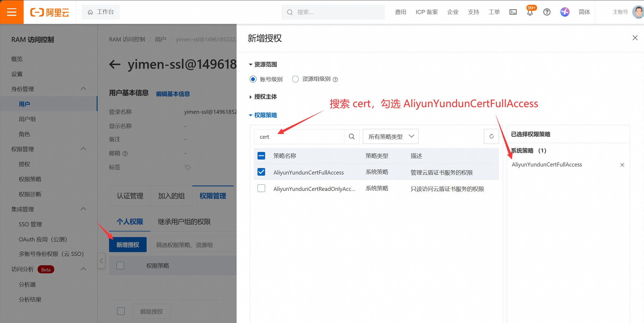Click the refresh policy list icon
The width and height of the screenshot is (644, 323).
(x=491, y=136)
